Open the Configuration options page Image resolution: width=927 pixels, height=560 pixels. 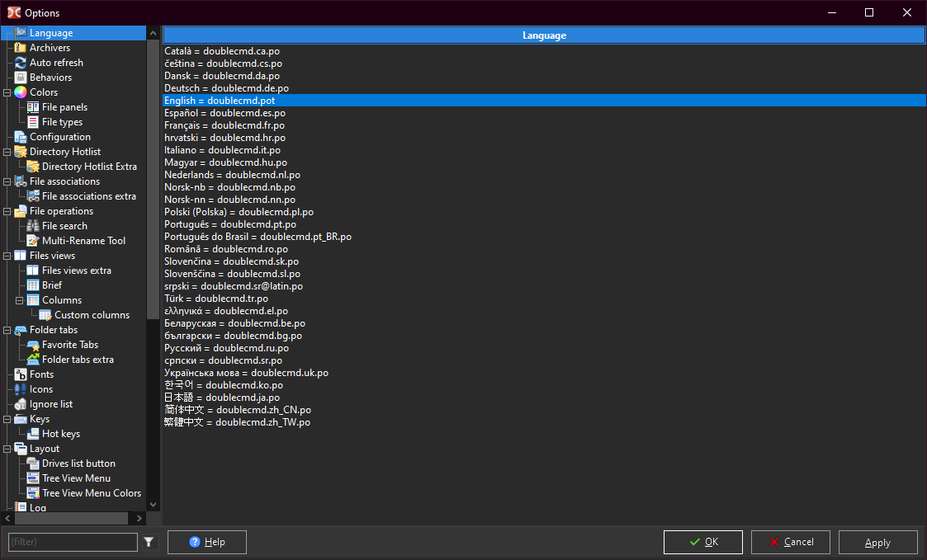point(59,137)
